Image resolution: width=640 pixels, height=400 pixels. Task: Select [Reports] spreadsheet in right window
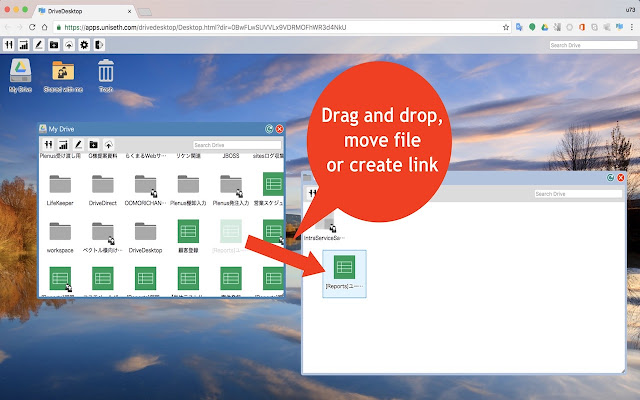pyautogui.click(x=344, y=273)
